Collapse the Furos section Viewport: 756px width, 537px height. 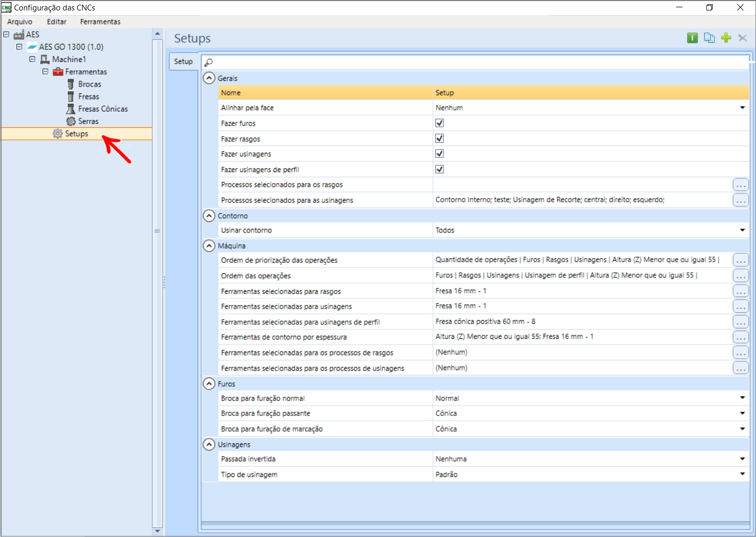point(209,384)
